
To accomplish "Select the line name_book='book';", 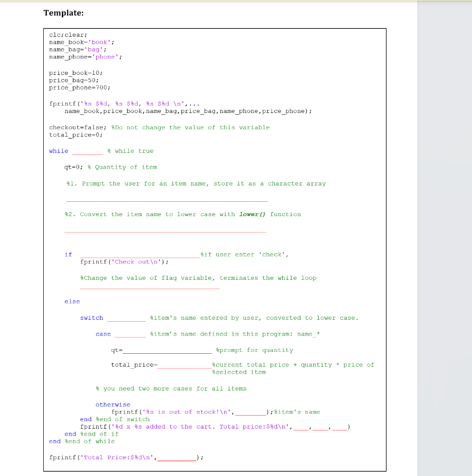I will coord(79,42).
